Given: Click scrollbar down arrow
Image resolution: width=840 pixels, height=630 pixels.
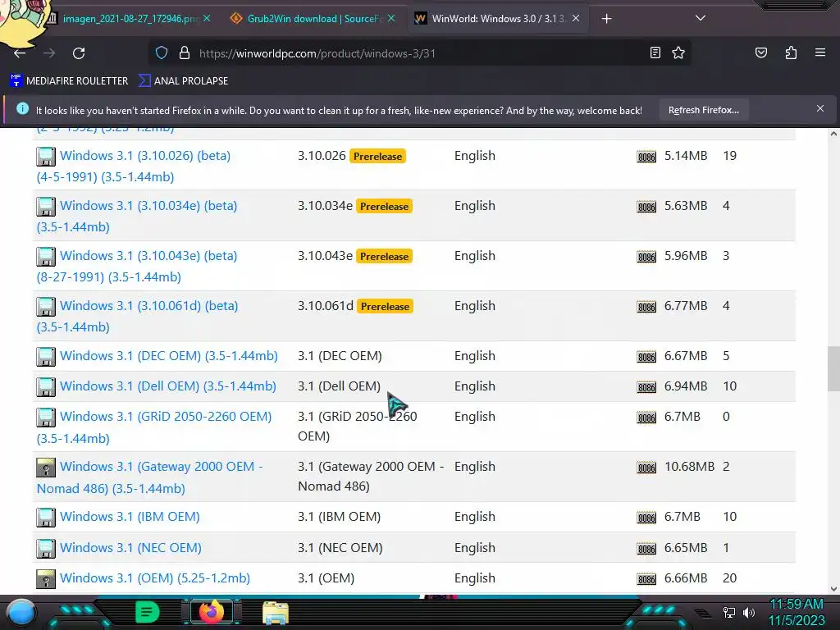Looking at the screenshot, I should pos(833,589).
